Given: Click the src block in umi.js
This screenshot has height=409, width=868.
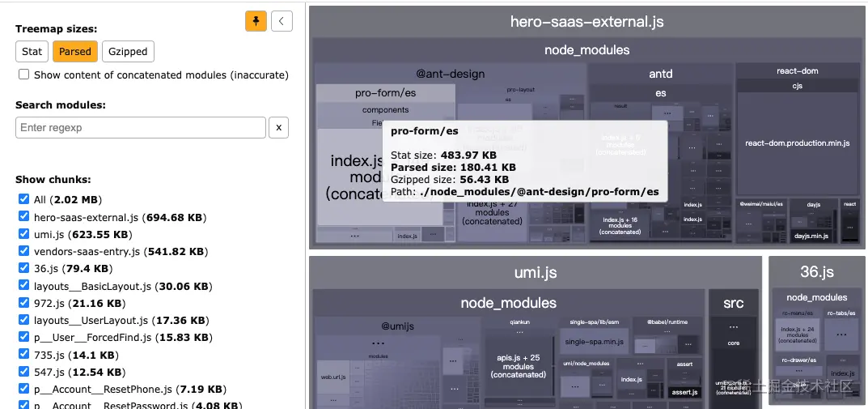Looking at the screenshot, I should point(733,303).
